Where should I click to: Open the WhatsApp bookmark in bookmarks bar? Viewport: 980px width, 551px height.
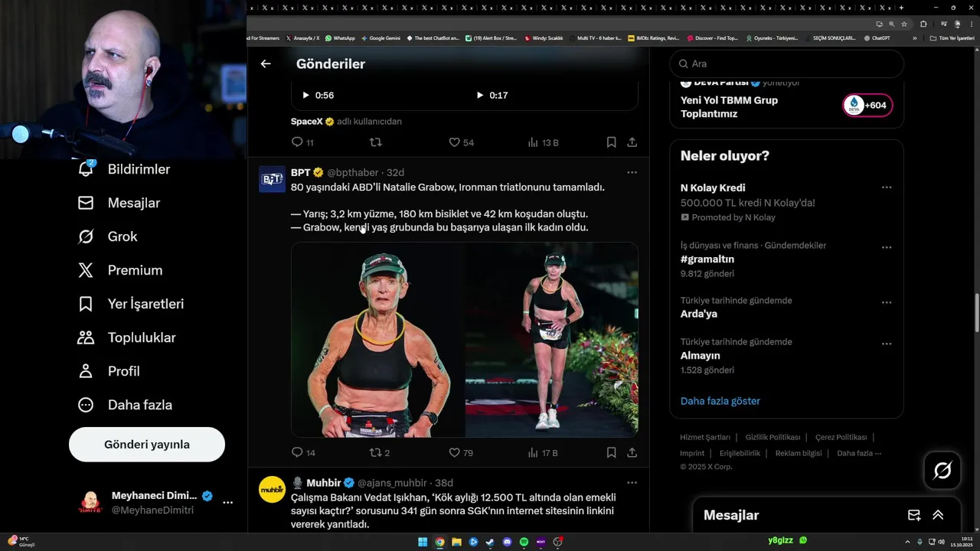[x=340, y=37]
